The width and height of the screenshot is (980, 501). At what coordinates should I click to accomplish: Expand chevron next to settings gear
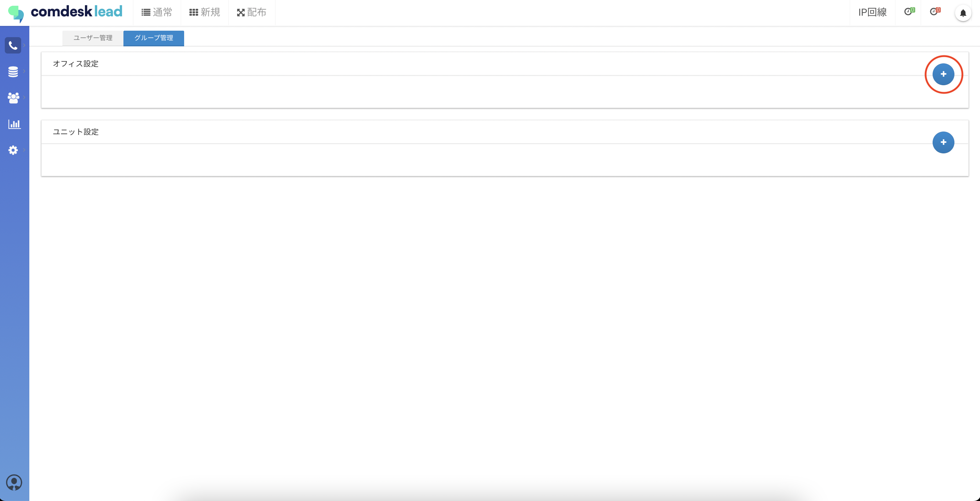[24, 150]
